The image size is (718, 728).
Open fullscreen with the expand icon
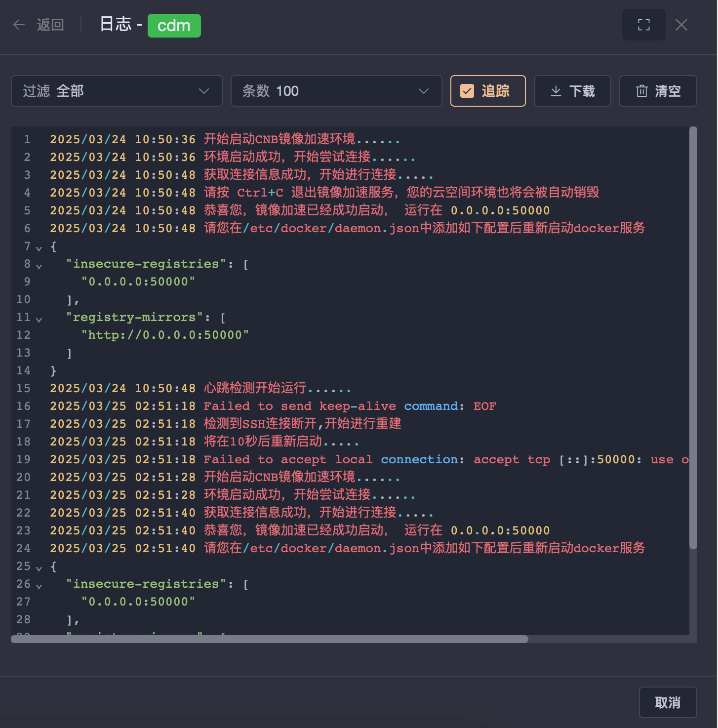pyautogui.click(x=643, y=24)
